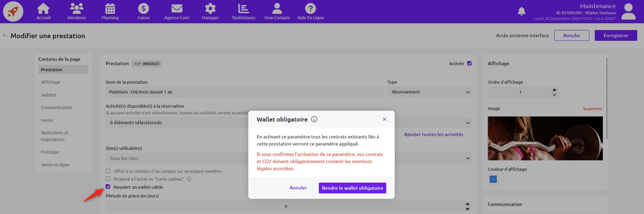This screenshot has width=644, height=214.
Task: Click Annuler in the wallet dialog
Action: [298, 188]
